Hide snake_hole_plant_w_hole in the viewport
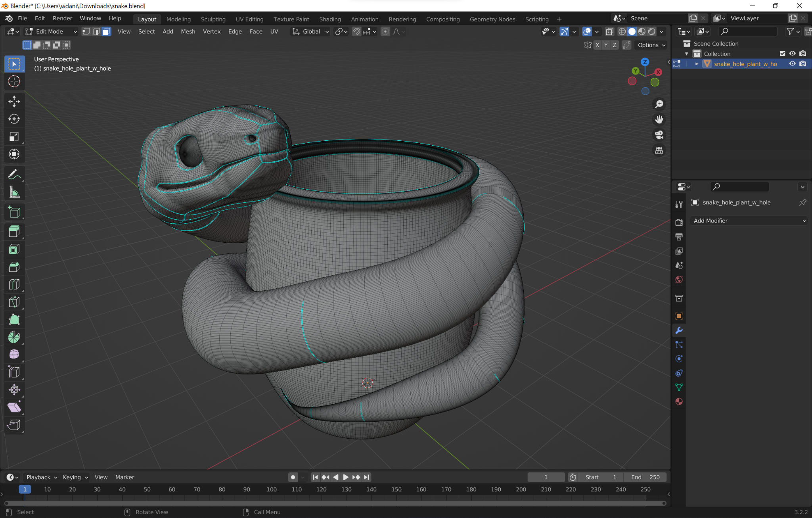 coord(792,63)
